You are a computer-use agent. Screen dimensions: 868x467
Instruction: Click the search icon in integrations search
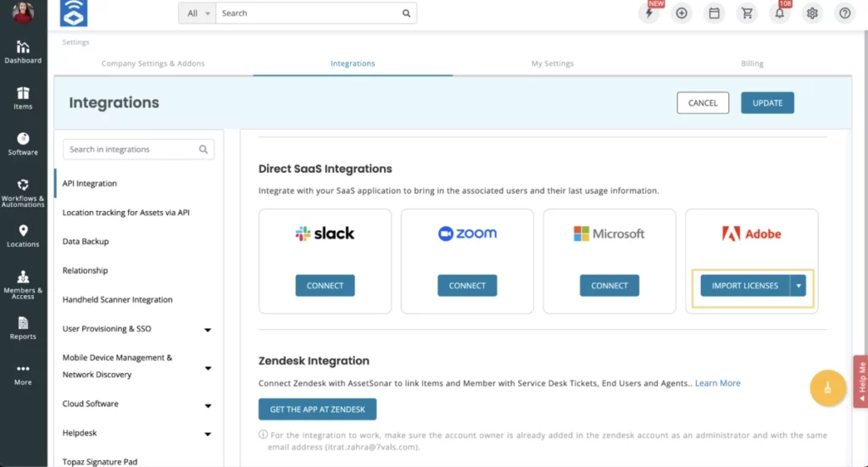(203, 149)
